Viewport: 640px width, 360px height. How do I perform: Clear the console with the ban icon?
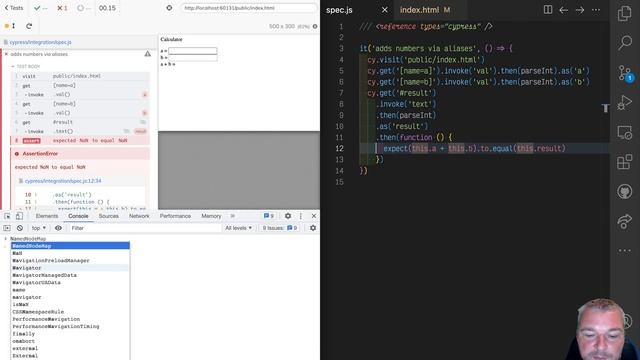[x=20, y=228]
